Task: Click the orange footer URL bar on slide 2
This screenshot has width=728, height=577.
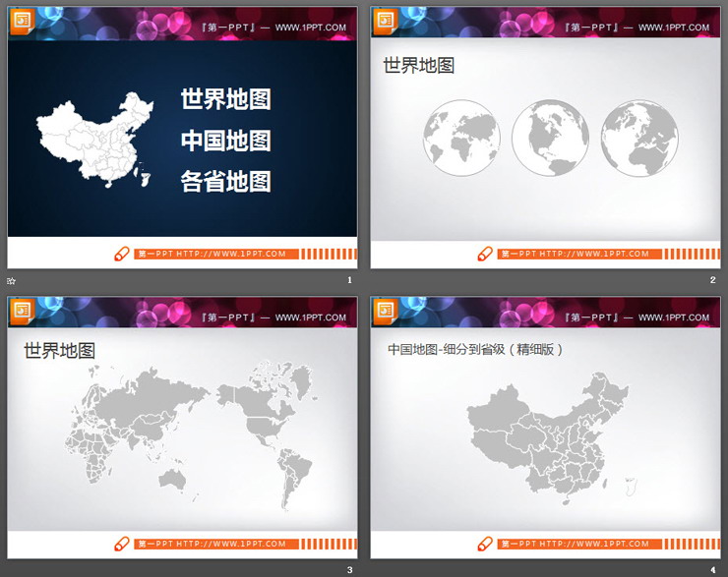Action: (579, 254)
